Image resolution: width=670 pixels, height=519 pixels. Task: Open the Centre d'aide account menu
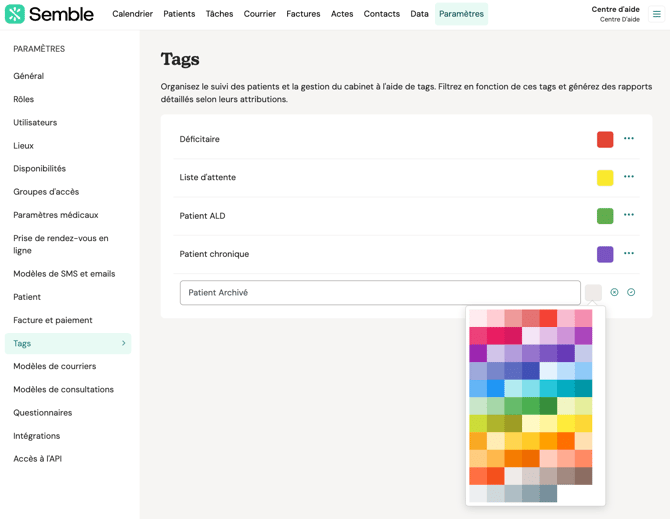(615, 14)
